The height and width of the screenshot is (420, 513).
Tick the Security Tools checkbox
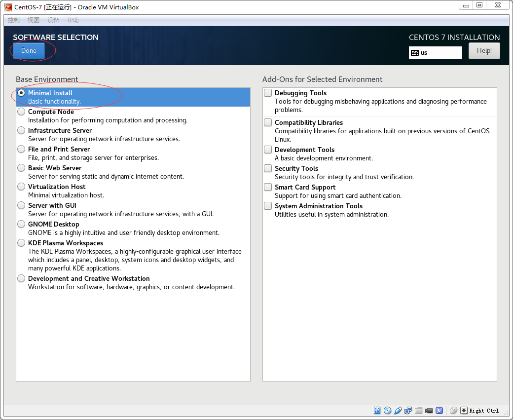tap(268, 168)
